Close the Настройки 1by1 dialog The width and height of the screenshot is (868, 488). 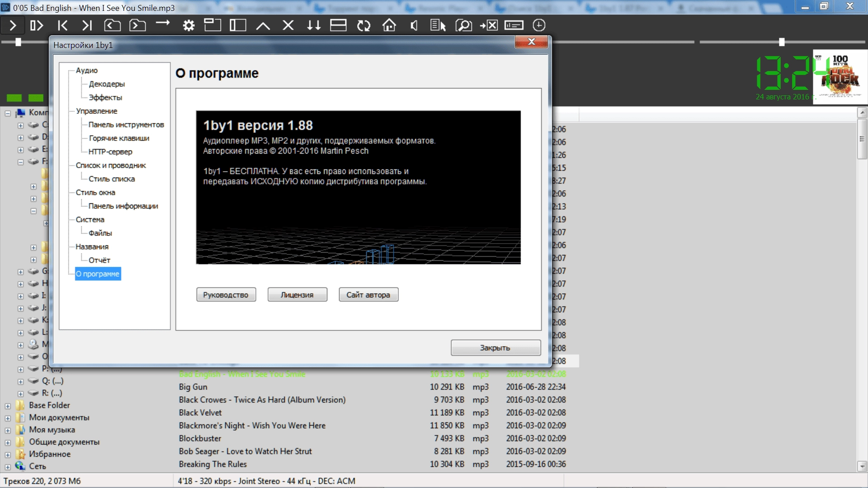[x=531, y=42]
